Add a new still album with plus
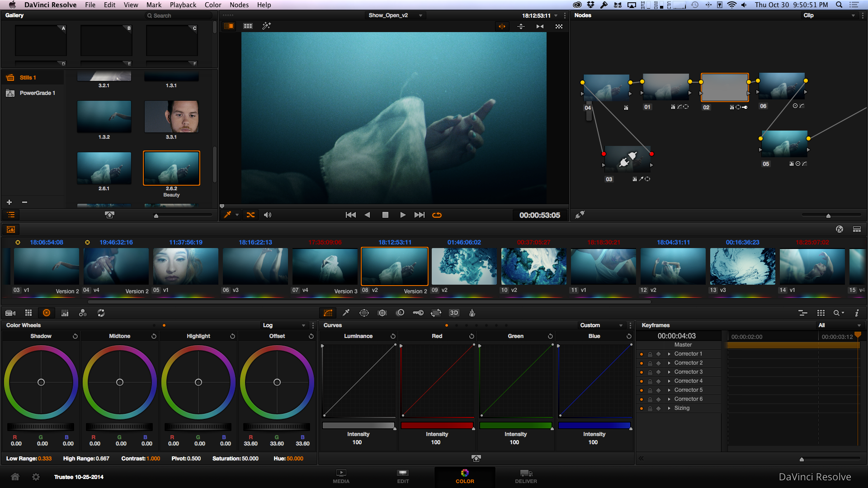Viewport: 868px width, 488px height. (9, 202)
